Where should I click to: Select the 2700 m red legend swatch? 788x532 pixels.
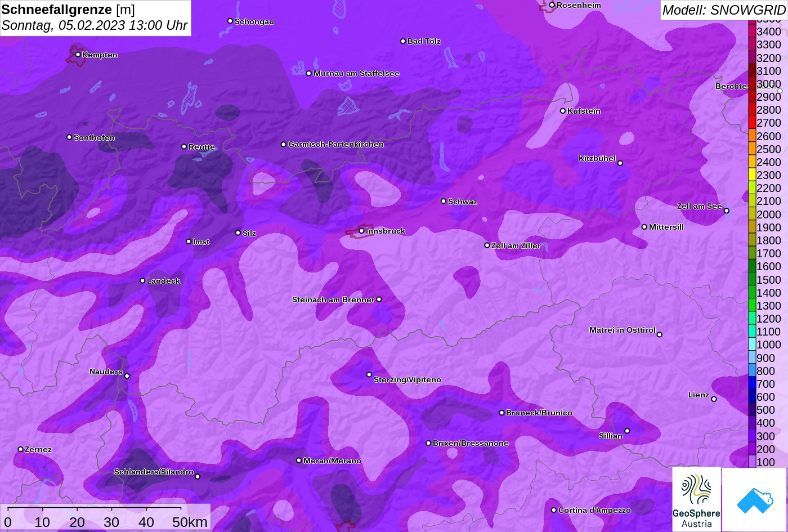coord(752,122)
